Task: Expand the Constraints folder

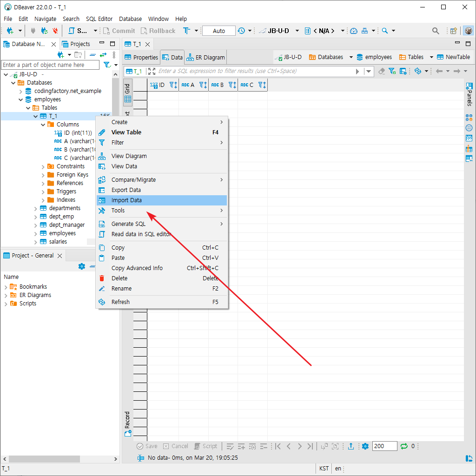Action: tap(43, 167)
